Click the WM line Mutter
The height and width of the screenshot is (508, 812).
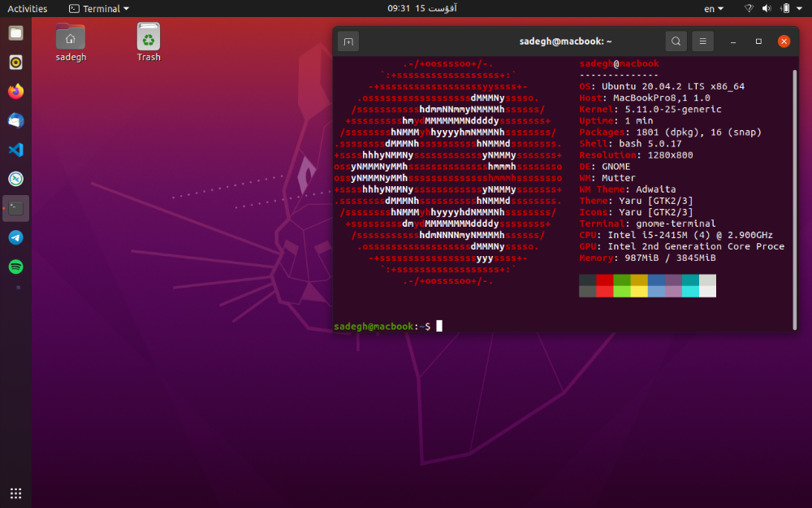[x=607, y=178]
